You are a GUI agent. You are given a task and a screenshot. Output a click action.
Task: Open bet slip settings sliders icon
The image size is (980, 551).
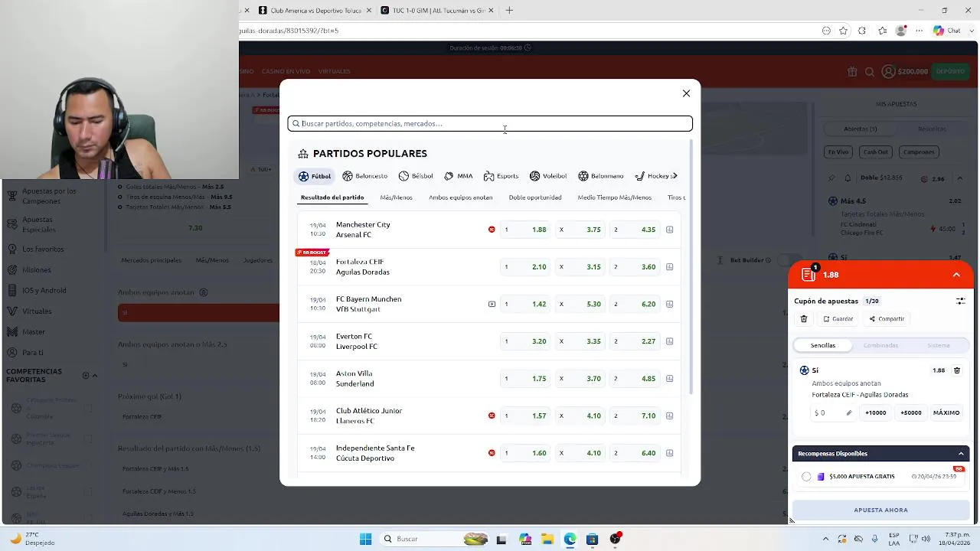[x=960, y=302]
